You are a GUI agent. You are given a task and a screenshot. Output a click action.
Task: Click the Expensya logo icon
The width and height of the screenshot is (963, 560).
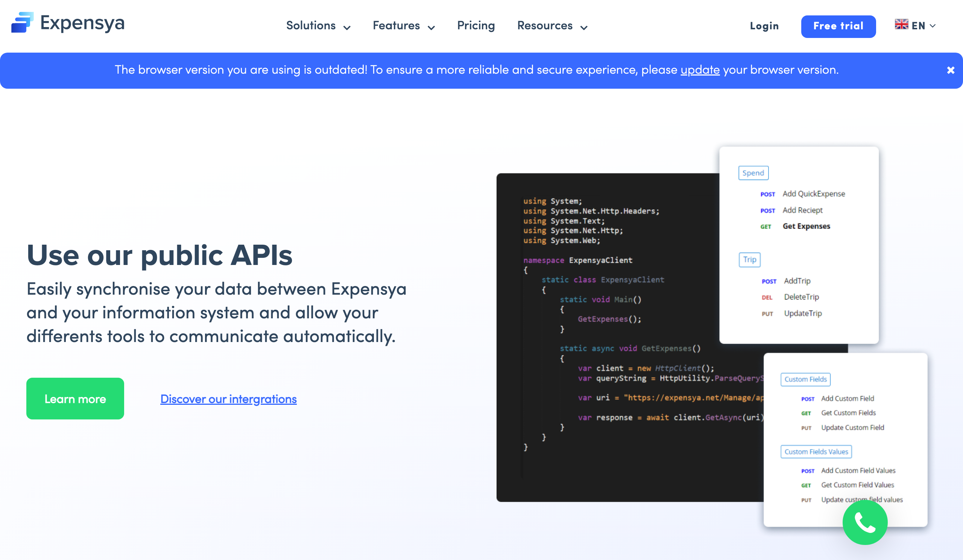click(x=22, y=23)
